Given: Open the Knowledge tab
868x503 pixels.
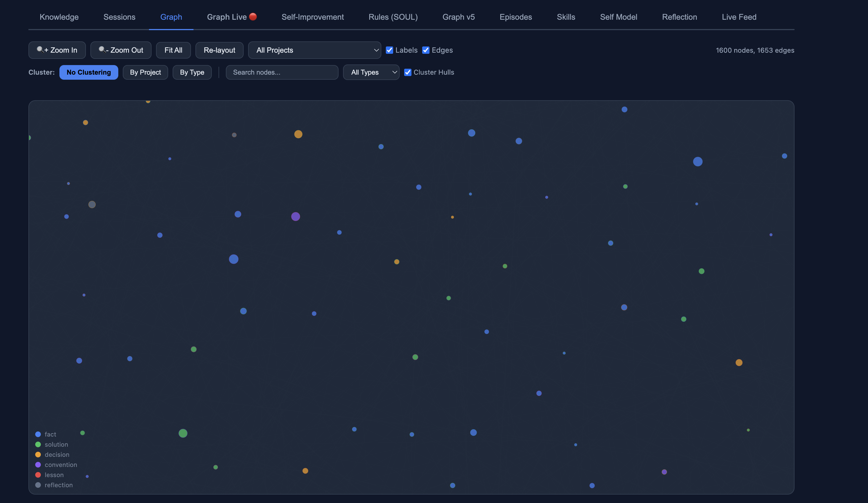Looking at the screenshot, I should tap(59, 17).
